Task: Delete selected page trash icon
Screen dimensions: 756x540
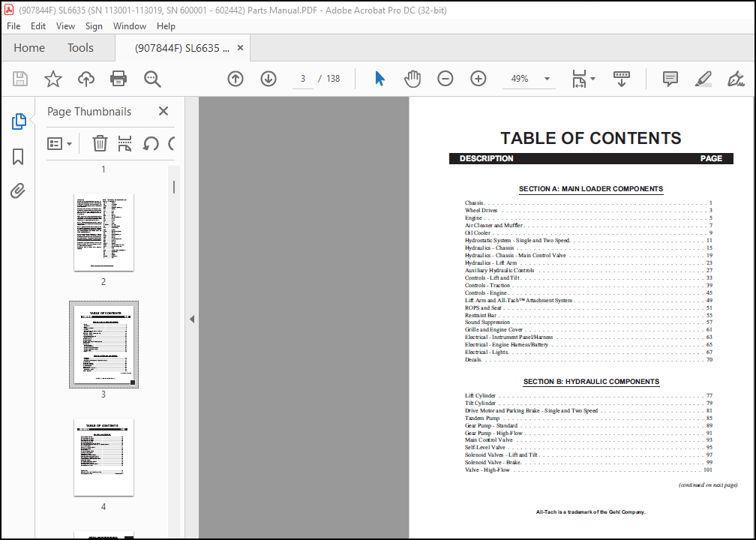Action: [100, 143]
